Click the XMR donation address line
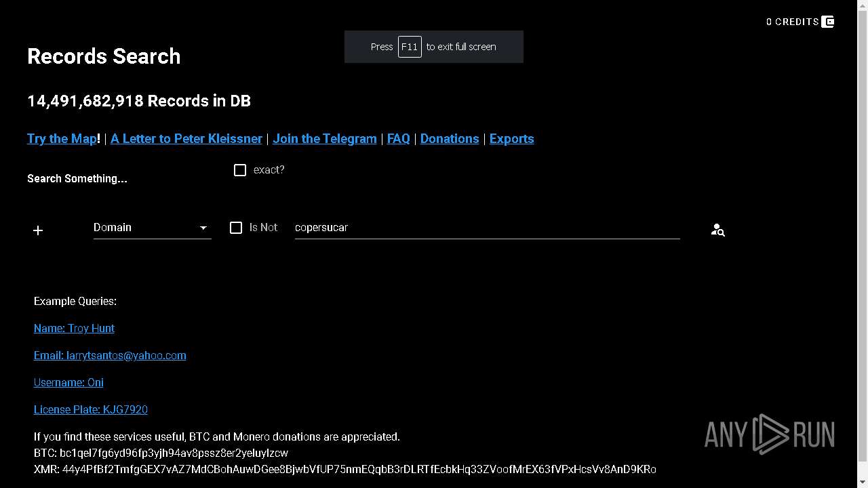868x488 pixels. [345, 469]
